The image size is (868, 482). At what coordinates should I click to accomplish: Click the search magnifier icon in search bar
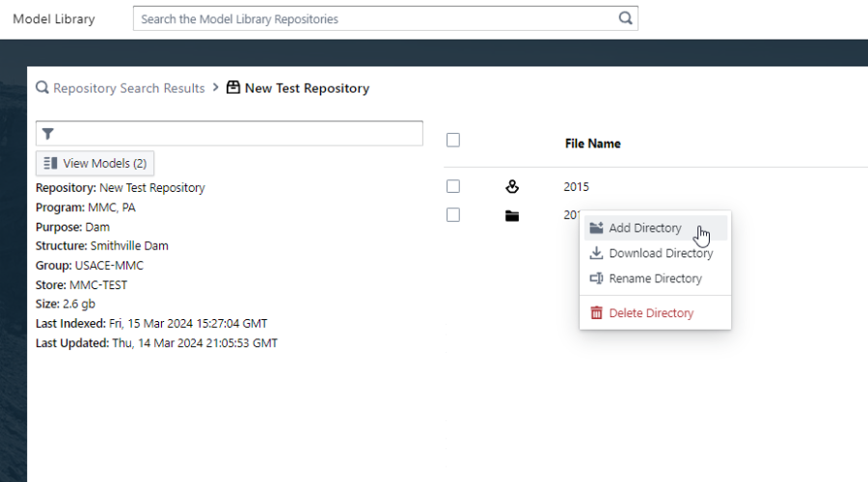pos(625,18)
